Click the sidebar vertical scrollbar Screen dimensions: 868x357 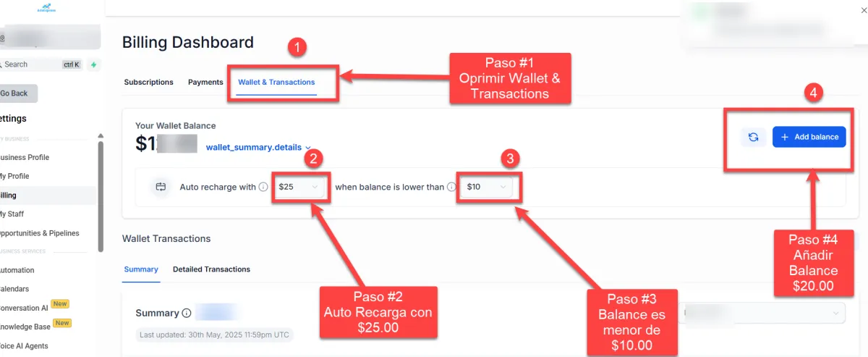pyautogui.click(x=101, y=196)
